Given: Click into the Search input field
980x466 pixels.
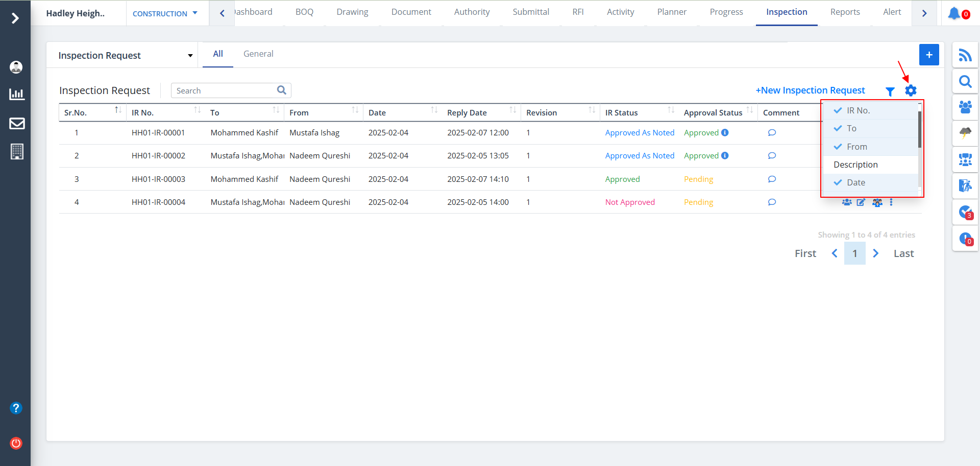Looking at the screenshot, I should click(225, 90).
